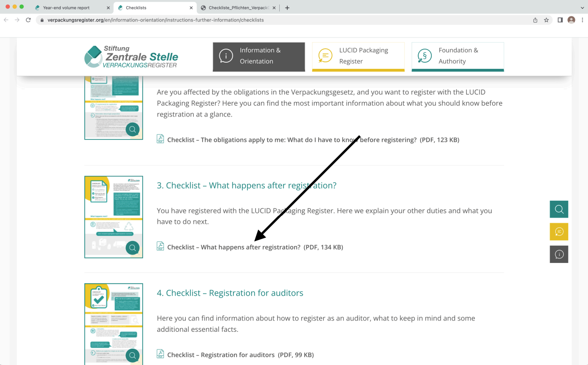Expand the tab search chevron
Screen dimensions: 588x365
(582, 7)
